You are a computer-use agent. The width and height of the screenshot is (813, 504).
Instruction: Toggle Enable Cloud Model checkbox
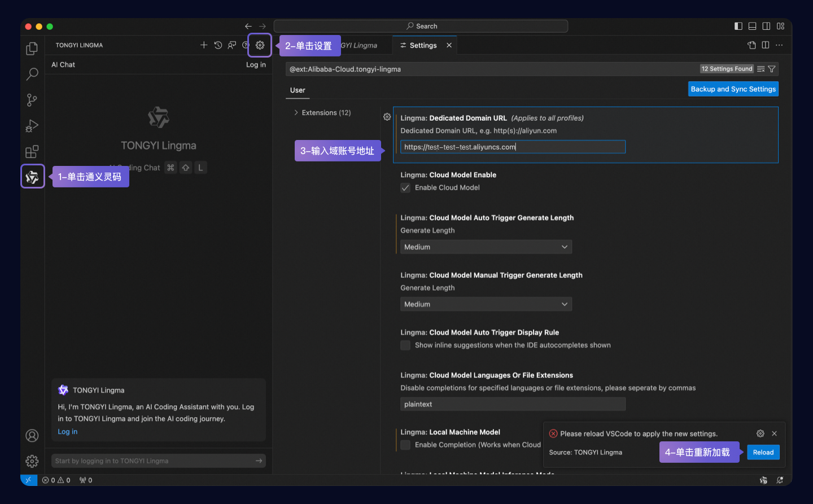(405, 188)
